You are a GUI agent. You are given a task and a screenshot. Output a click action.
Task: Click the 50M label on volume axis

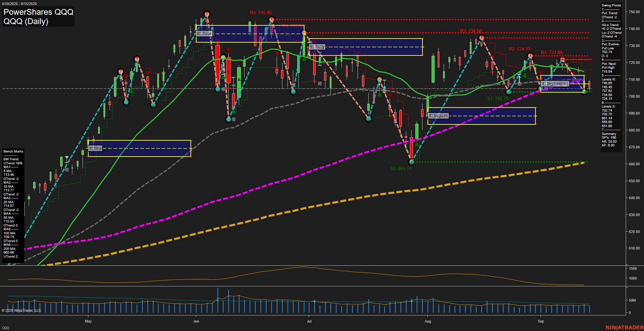pyautogui.click(x=632, y=300)
